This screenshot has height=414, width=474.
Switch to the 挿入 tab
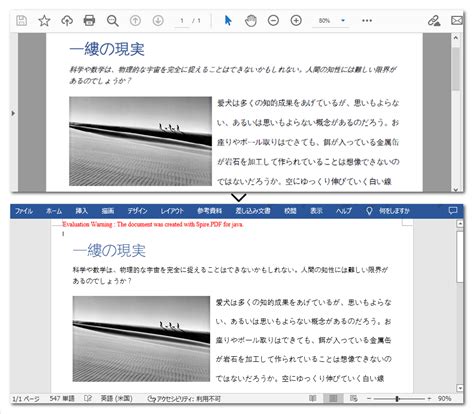coord(81,211)
